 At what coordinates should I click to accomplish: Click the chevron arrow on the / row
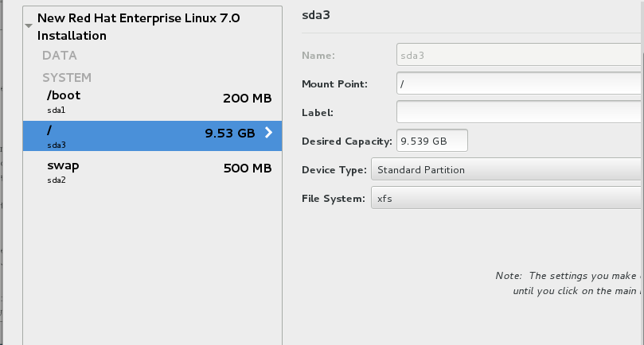click(x=268, y=133)
